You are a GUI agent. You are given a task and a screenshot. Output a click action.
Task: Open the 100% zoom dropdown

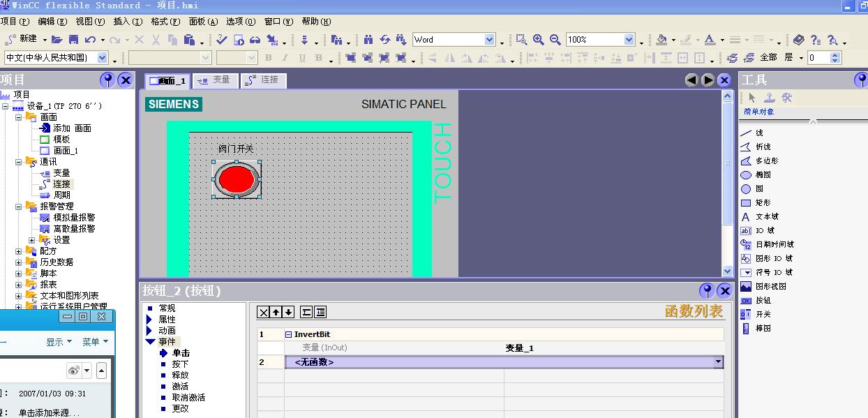[x=629, y=40]
